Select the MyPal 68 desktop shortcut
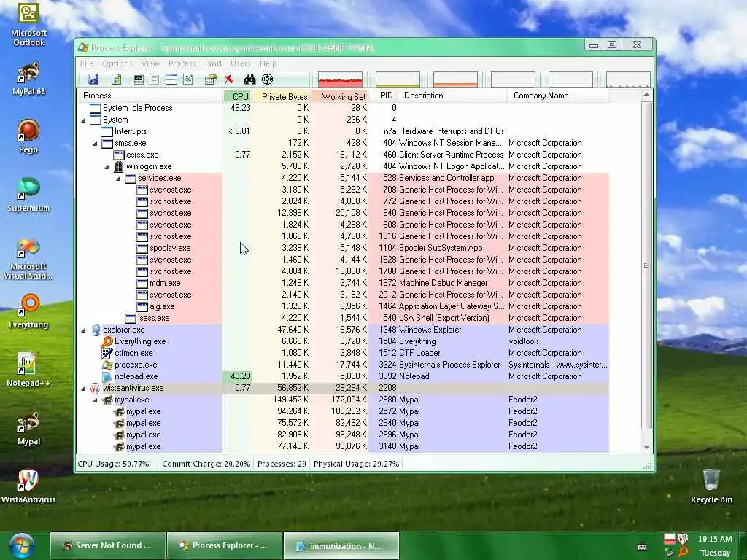 [x=28, y=79]
